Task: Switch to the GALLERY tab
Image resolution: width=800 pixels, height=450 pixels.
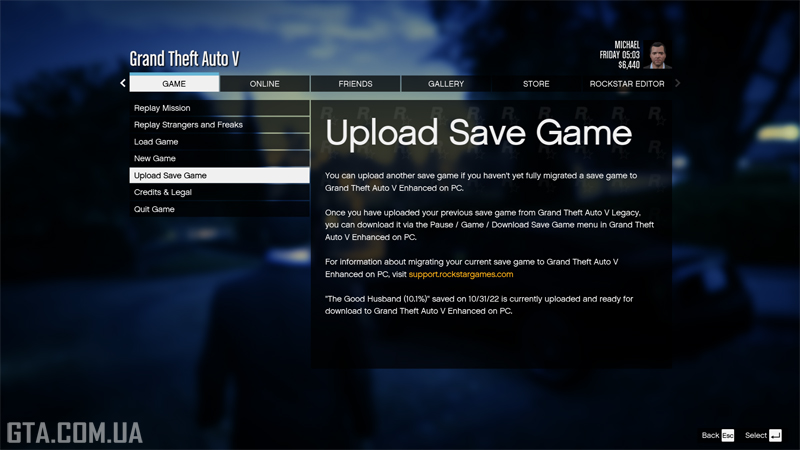Action: click(446, 84)
